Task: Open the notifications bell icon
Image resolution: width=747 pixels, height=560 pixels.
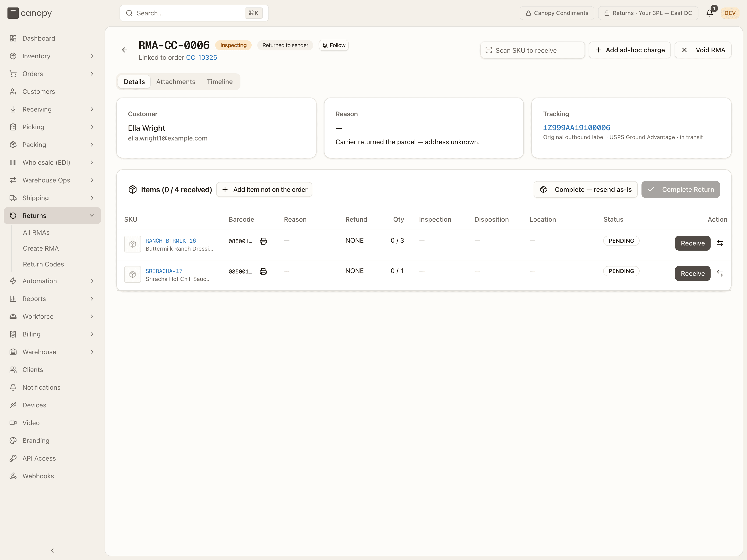Action: (709, 13)
